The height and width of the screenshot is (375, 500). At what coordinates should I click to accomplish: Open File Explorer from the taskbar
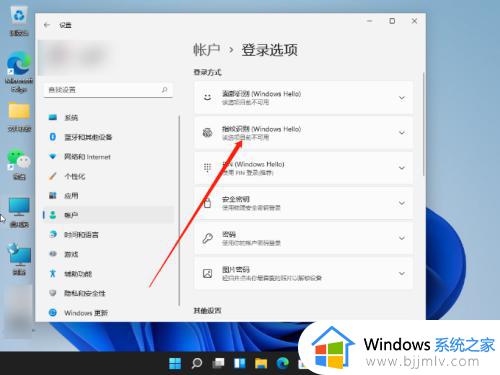(x=261, y=363)
